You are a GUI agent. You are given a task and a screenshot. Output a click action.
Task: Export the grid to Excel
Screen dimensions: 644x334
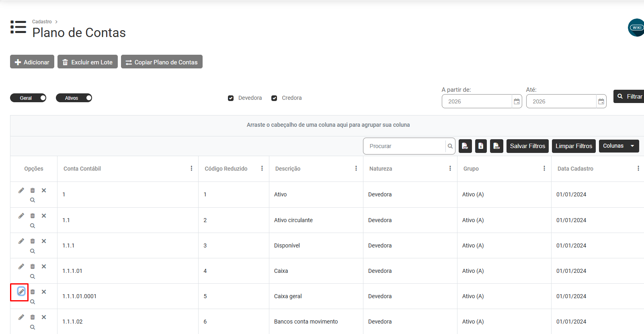click(481, 146)
